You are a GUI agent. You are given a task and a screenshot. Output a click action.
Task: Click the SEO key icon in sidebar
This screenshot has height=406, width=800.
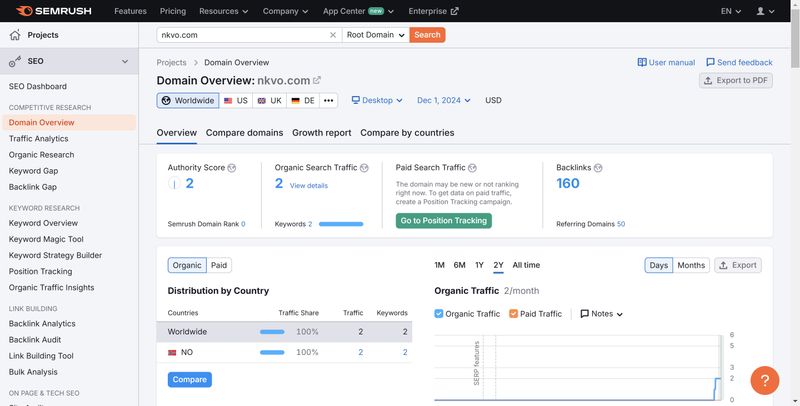coord(15,61)
